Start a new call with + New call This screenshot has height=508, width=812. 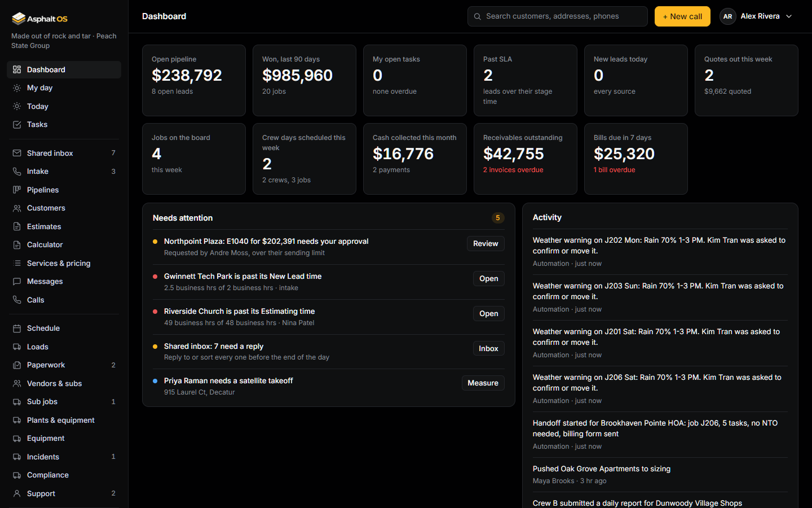pyautogui.click(x=682, y=16)
